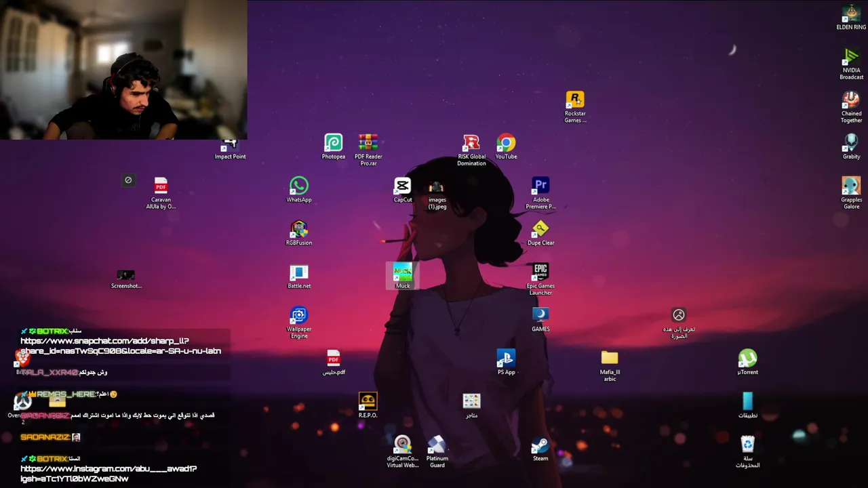Open the Mafia III arbic folder
868x488 pixels.
point(610,365)
